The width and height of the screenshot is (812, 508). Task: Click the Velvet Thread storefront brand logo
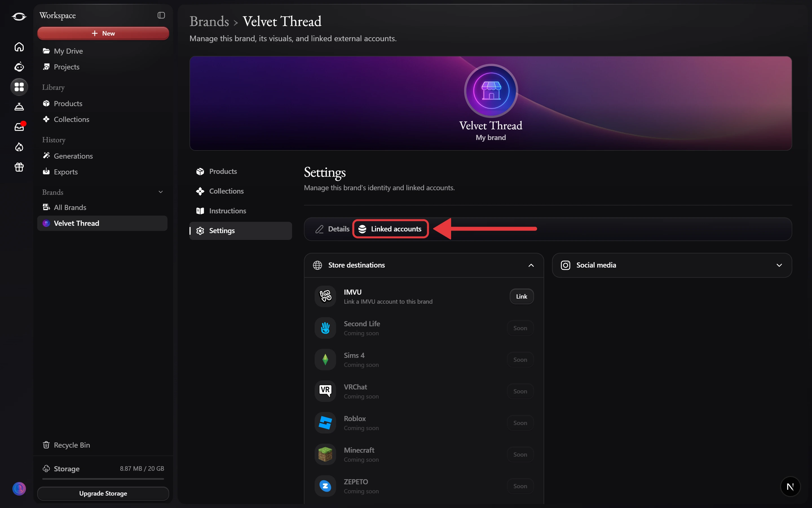[491, 91]
